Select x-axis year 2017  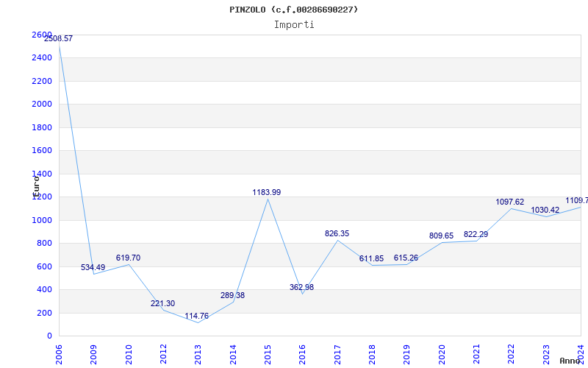tap(337, 355)
